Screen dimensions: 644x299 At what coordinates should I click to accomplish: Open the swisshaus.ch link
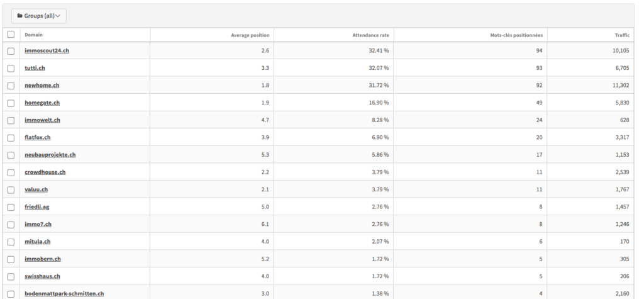pyautogui.click(x=42, y=276)
